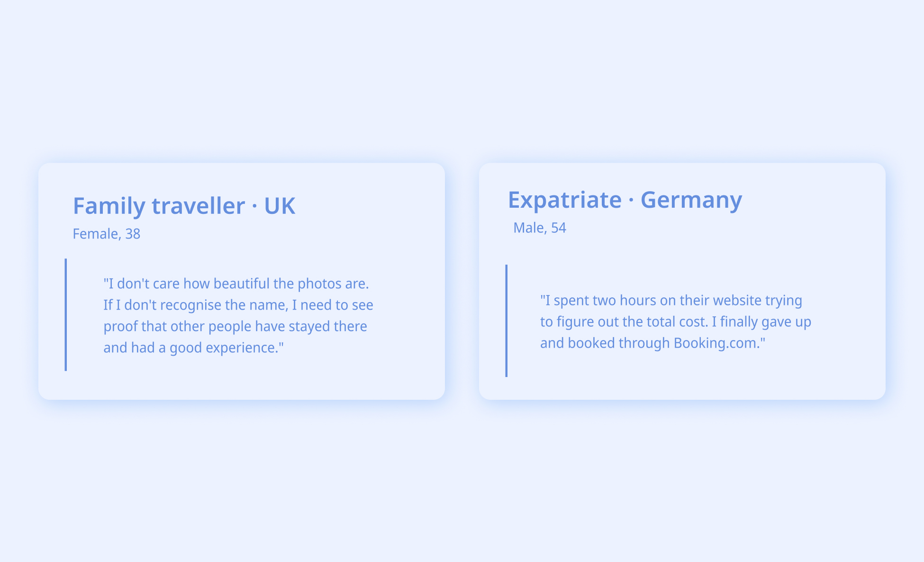
Task: Click the line starting "to figure out the total cost"
Action: pos(676,322)
